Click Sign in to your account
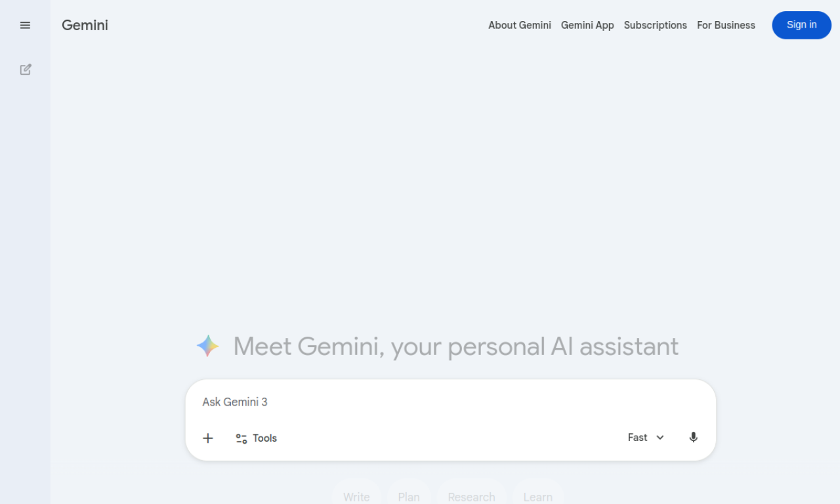The image size is (840, 504). (801, 25)
